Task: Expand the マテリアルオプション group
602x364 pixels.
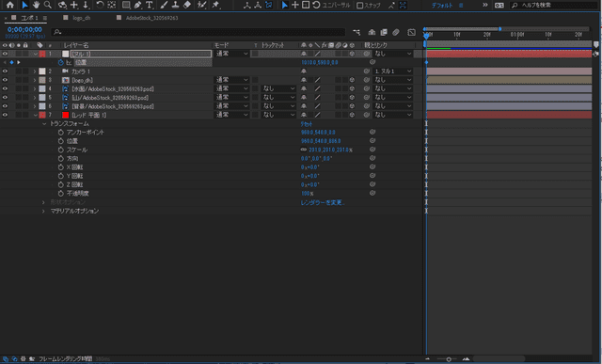Action: [x=43, y=212]
